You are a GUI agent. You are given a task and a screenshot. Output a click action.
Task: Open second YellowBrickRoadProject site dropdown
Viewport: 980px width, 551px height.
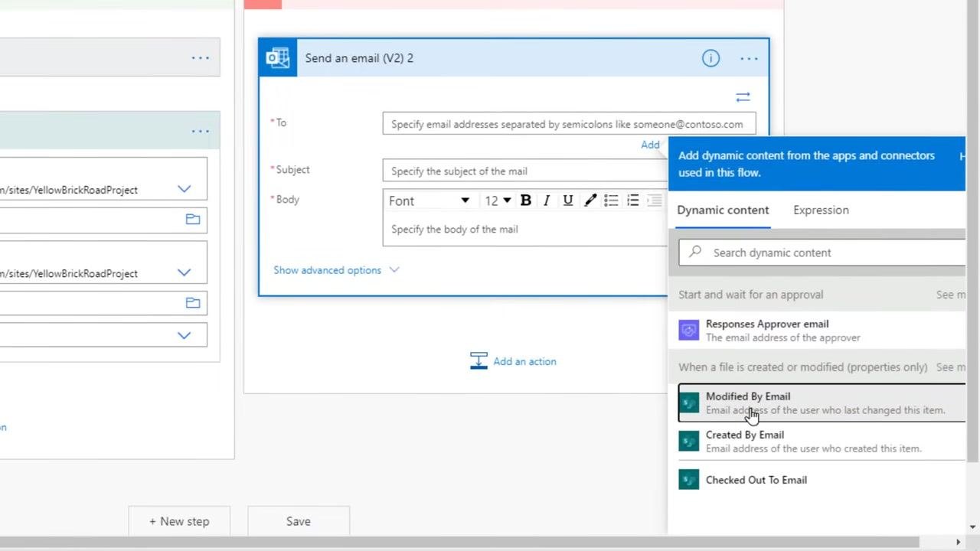click(x=184, y=272)
